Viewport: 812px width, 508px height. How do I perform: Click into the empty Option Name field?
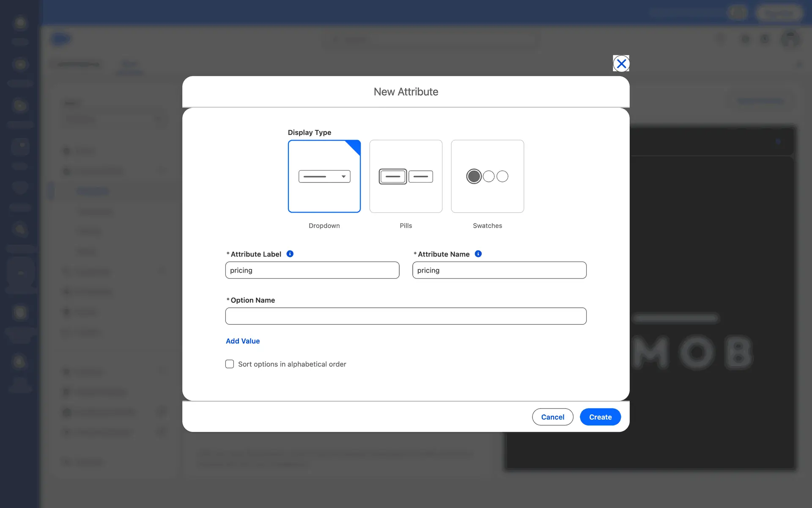[406, 316]
